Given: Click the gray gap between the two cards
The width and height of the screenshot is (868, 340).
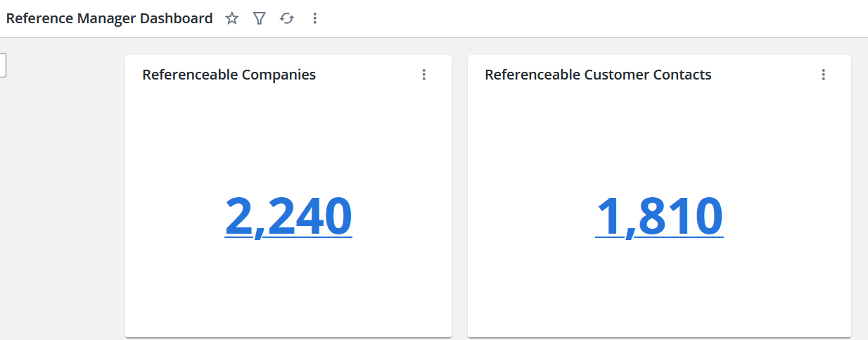Looking at the screenshot, I should 459,196.
